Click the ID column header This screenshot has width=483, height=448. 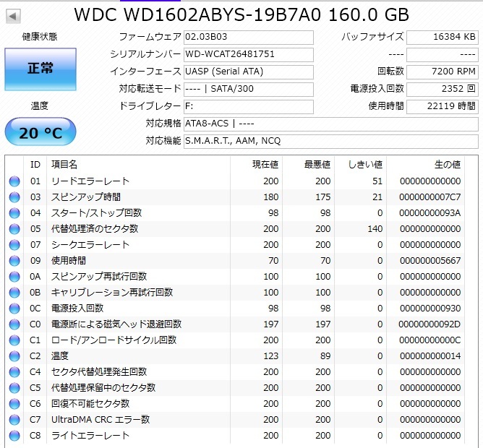[35, 165]
